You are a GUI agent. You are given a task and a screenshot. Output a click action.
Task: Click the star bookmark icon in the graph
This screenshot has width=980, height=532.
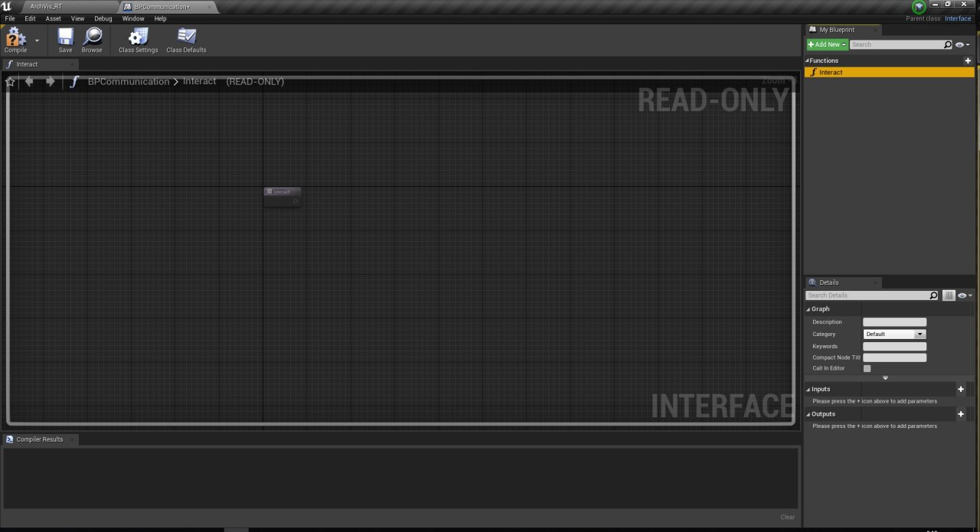pyautogui.click(x=10, y=81)
